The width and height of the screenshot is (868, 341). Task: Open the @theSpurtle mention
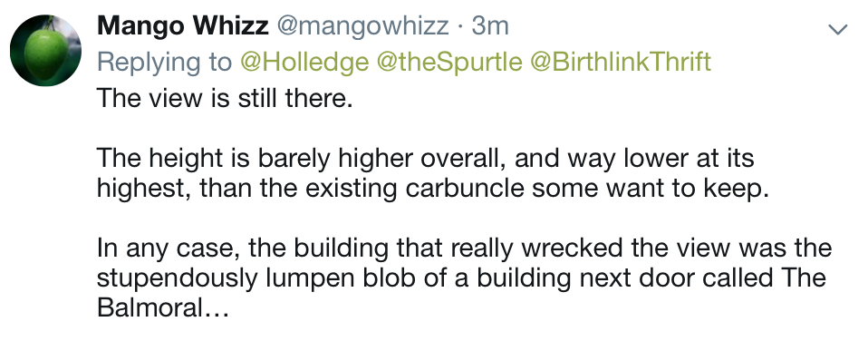pyautogui.click(x=448, y=62)
